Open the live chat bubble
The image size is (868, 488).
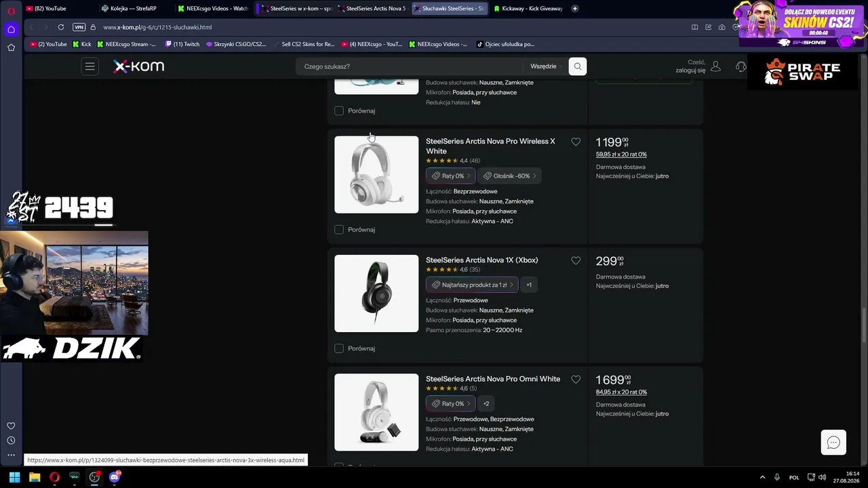(x=833, y=443)
